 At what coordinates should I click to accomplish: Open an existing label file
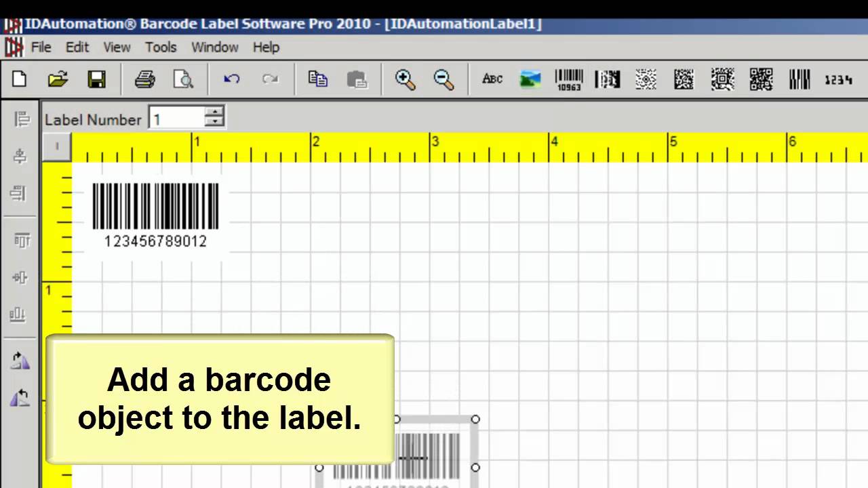58,80
